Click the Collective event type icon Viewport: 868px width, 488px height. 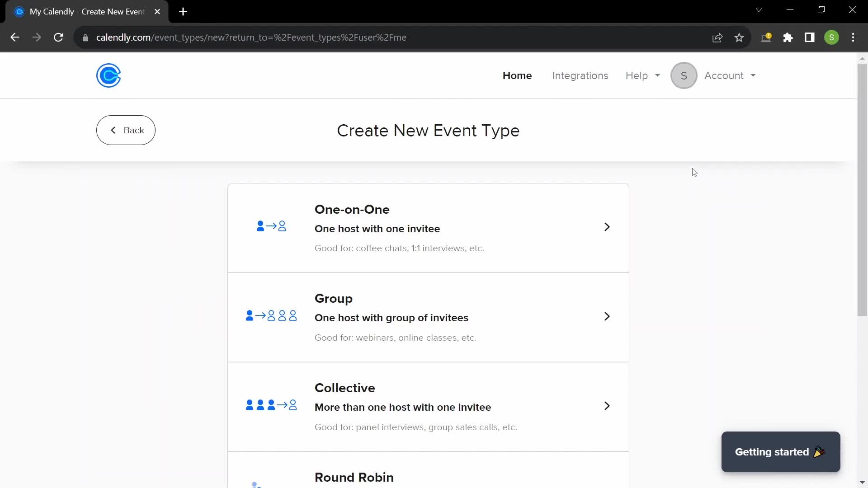pyautogui.click(x=271, y=405)
